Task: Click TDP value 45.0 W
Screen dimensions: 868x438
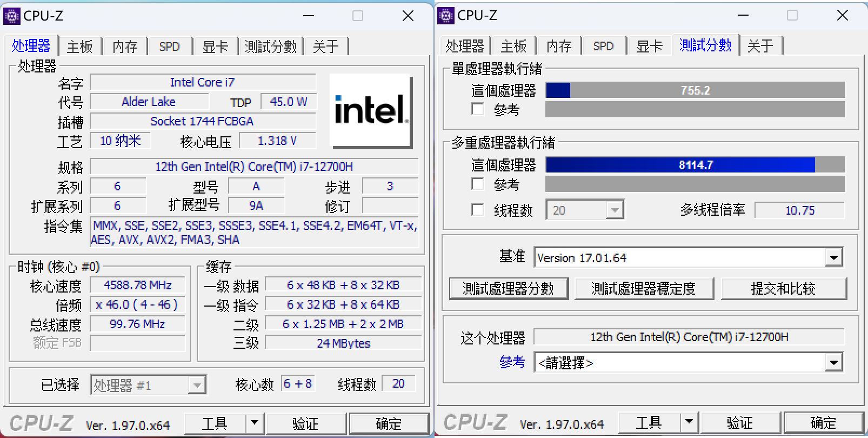Action: click(x=289, y=102)
